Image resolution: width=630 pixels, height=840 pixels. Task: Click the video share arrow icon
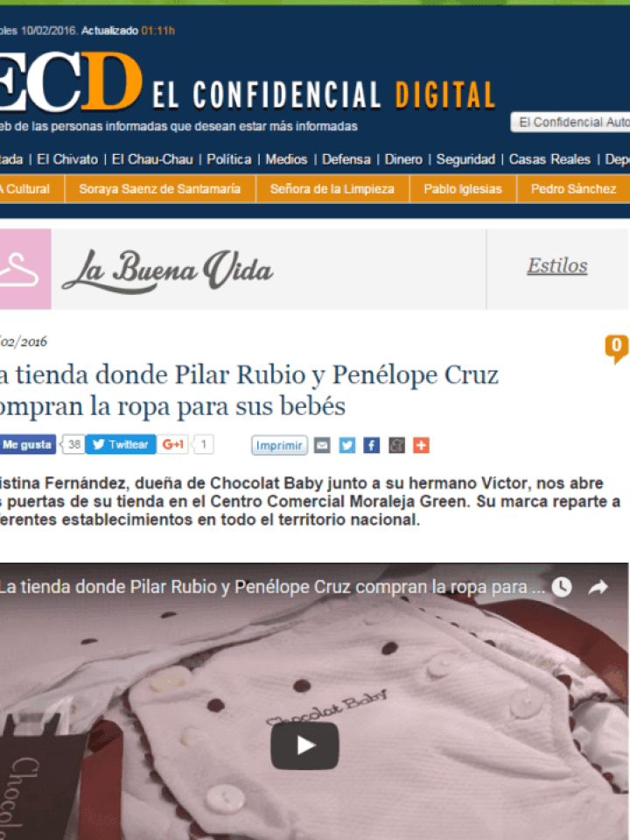coord(598,587)
